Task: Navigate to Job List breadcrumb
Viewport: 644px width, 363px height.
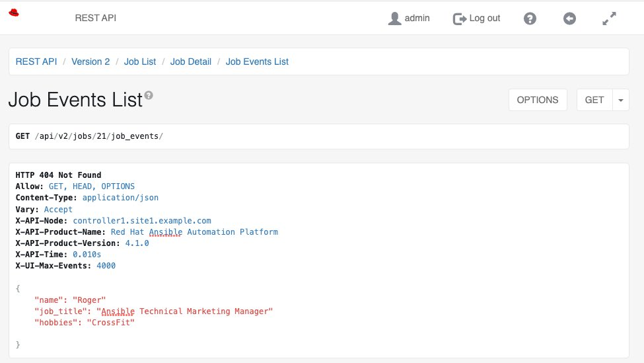Action: coord(140,61)
